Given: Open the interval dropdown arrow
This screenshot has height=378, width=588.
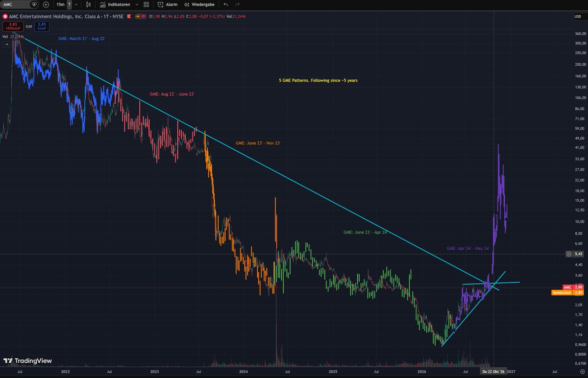Looking at the screenshot, I should pyautogui.click(x=76, y=4).
